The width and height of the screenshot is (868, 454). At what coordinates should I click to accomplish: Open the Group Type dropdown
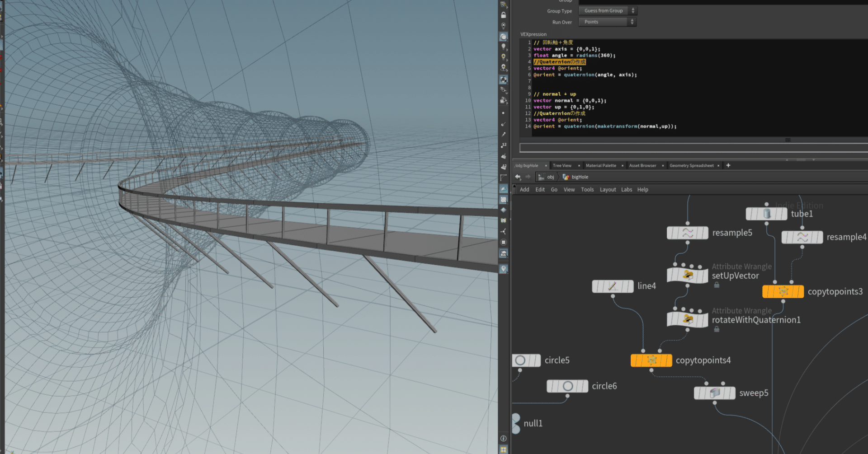pos(607,11)
